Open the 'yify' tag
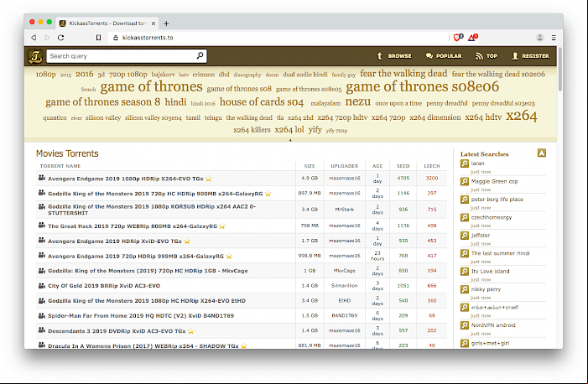 click(x=315, y=130)
